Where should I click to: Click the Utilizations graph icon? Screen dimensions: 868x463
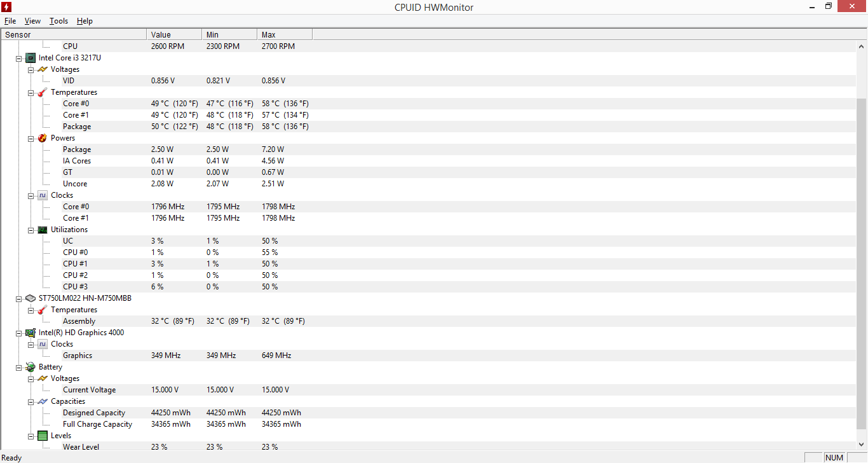click(43, 230)
